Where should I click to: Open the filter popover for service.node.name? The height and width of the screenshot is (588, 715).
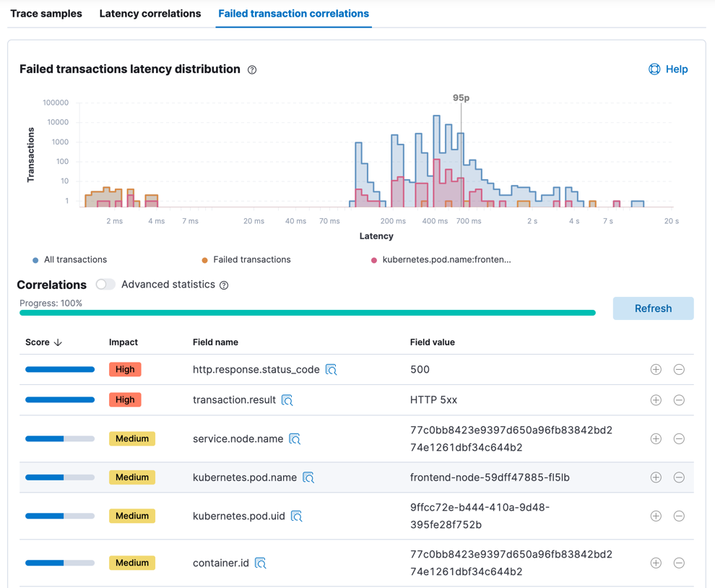(x=295, y=438)
